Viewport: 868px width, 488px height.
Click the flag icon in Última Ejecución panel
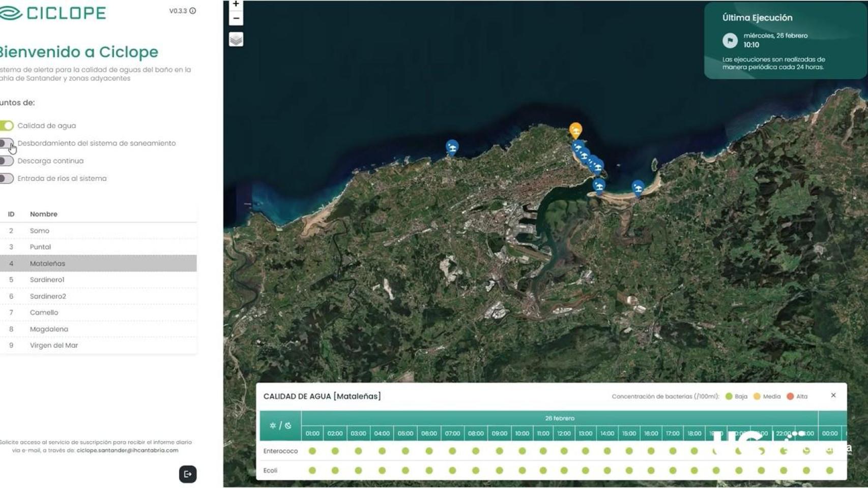coord(730,40)
